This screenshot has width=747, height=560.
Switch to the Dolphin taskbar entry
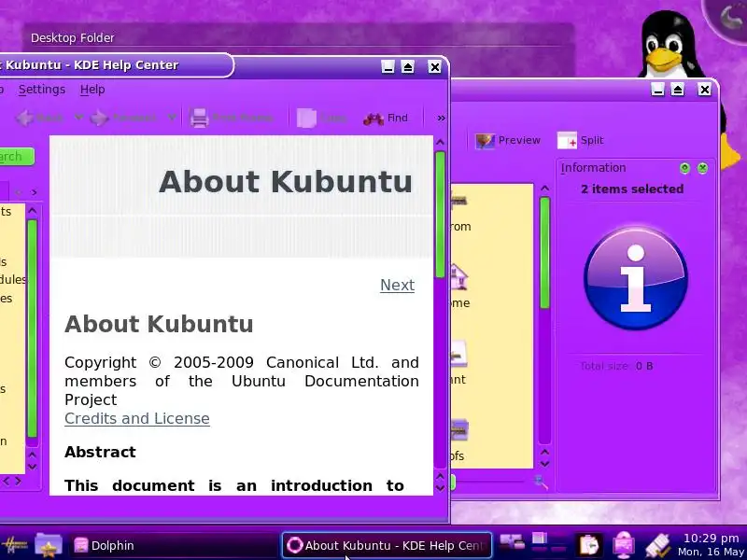tap(174, 545)
